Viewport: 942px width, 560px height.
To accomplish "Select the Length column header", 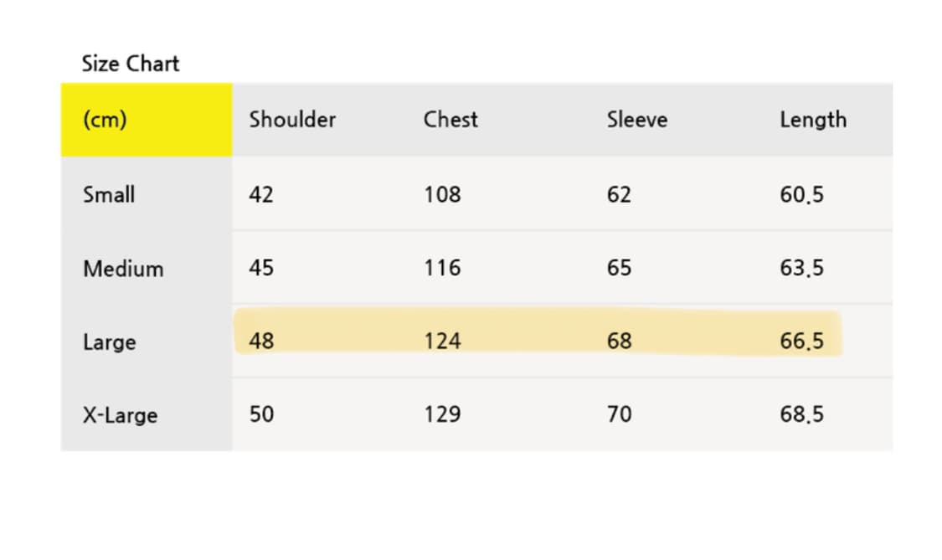I will tap(812, 120).
